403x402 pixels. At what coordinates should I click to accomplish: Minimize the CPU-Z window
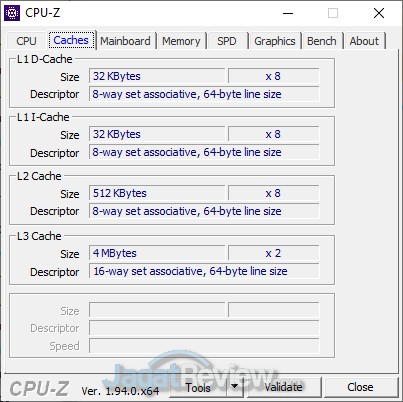288,13
